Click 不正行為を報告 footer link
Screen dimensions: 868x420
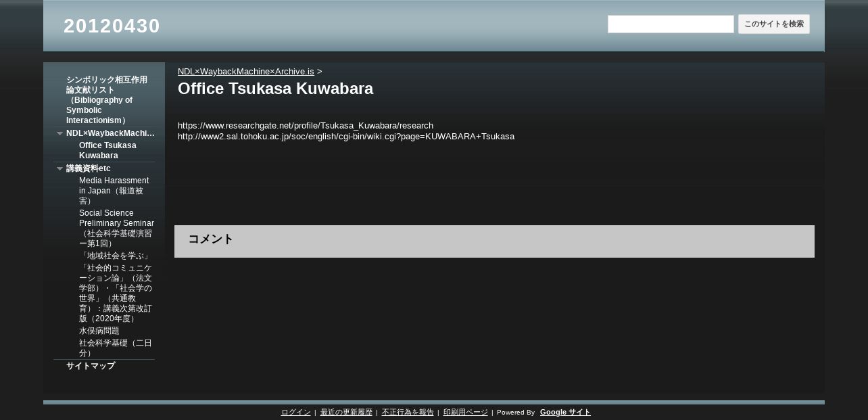(408, 413)
